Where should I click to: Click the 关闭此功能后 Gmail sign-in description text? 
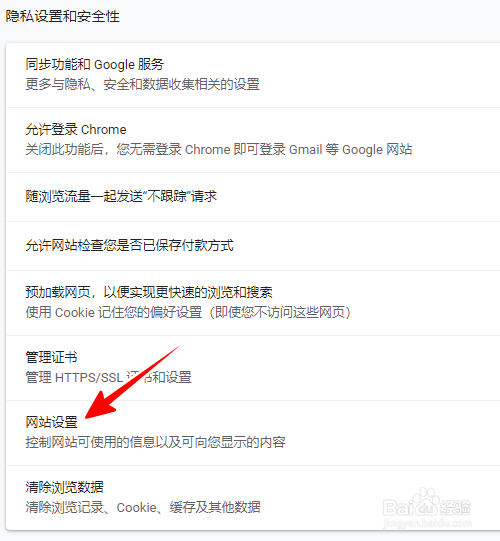218,150
